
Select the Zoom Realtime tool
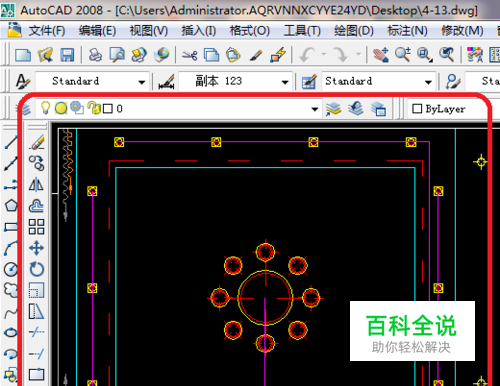(403, 55)
